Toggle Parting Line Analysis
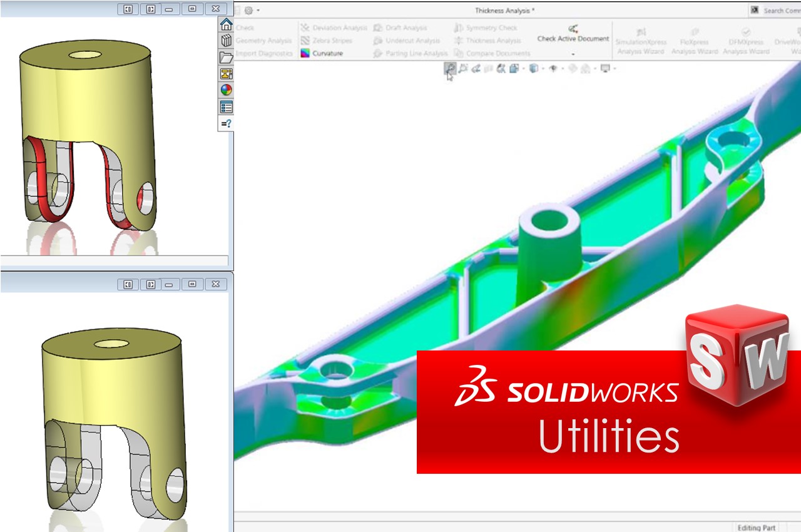The image size is (801, 532). pos(411,53)
